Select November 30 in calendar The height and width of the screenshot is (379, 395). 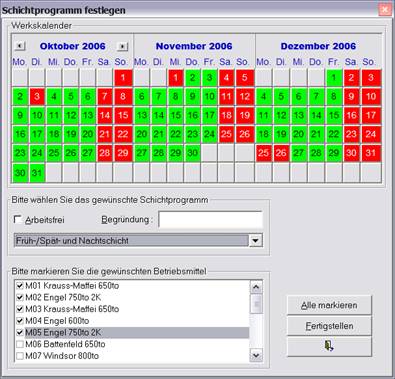tap(192, 153)
